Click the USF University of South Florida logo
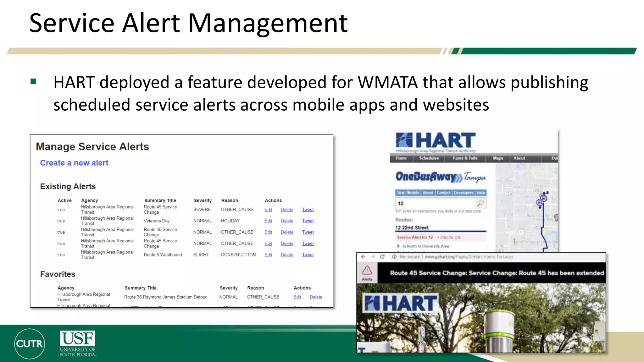This screenshot has height=362, width=644. tap(78, 343)
